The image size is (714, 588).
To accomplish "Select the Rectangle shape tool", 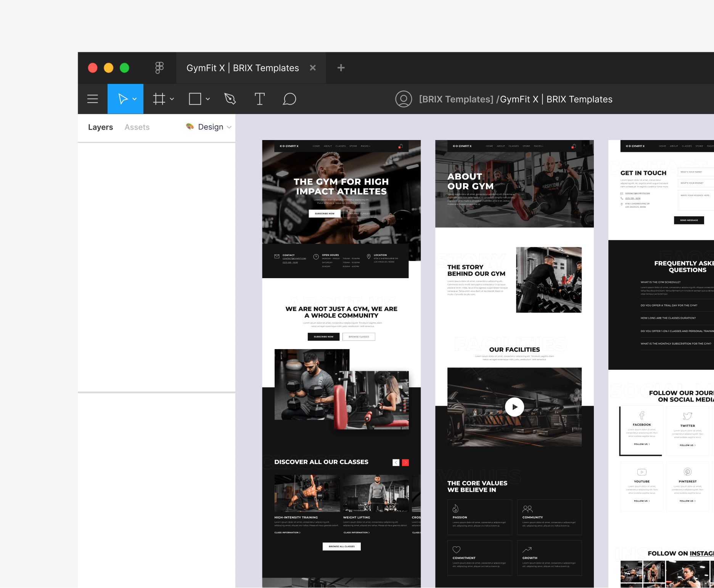I will click(x=195, y=99).
